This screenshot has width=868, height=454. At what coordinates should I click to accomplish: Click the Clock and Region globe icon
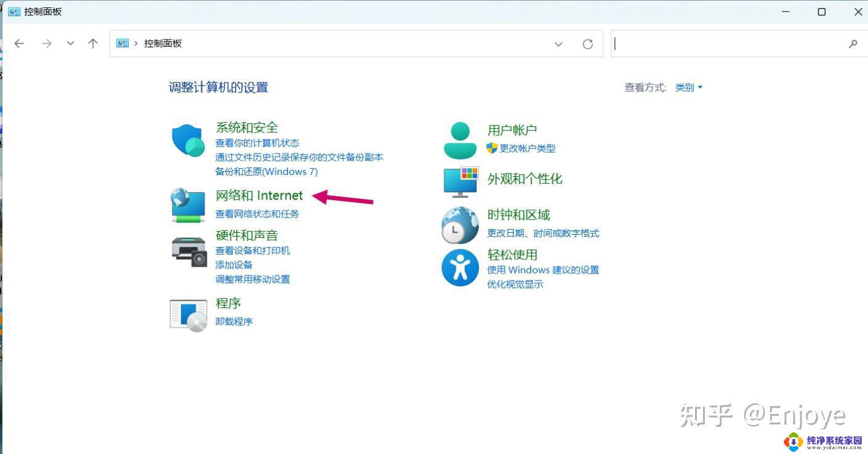460,225
